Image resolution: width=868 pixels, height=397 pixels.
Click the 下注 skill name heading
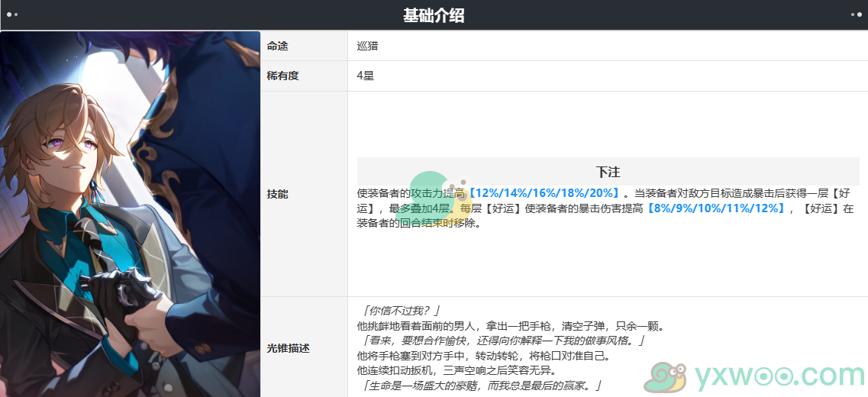pos(608,172)
